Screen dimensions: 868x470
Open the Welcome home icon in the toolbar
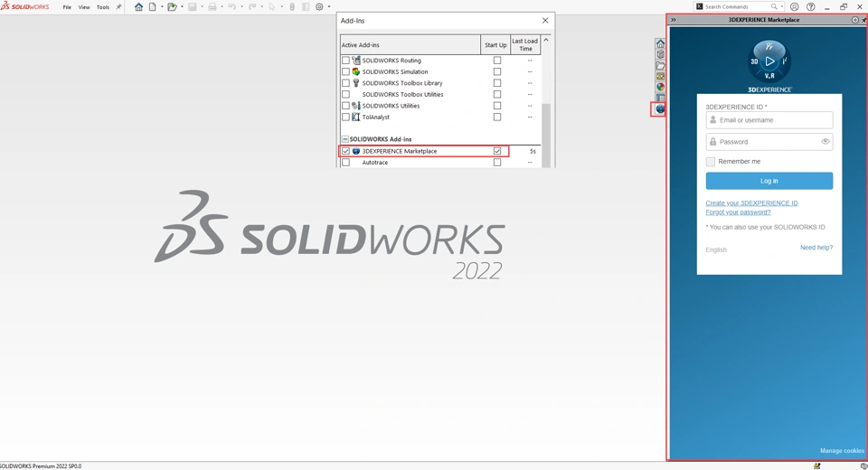pyautogui.click(x=138, y=6)
